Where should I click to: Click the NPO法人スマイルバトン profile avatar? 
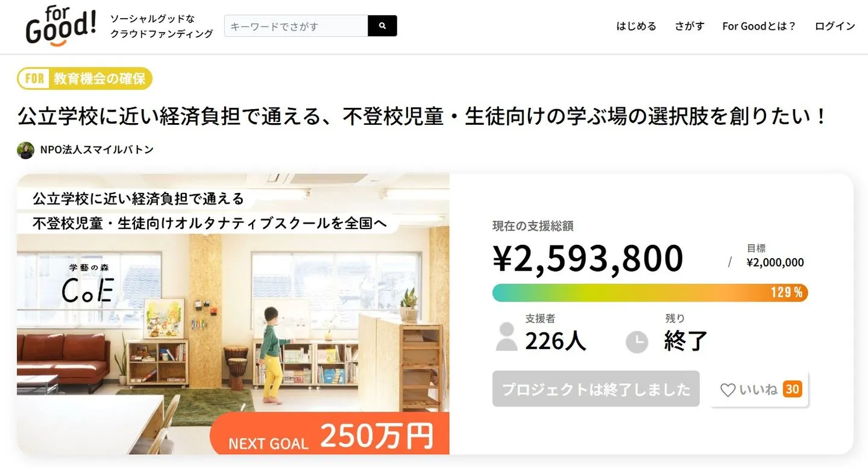tap(25, 150)
